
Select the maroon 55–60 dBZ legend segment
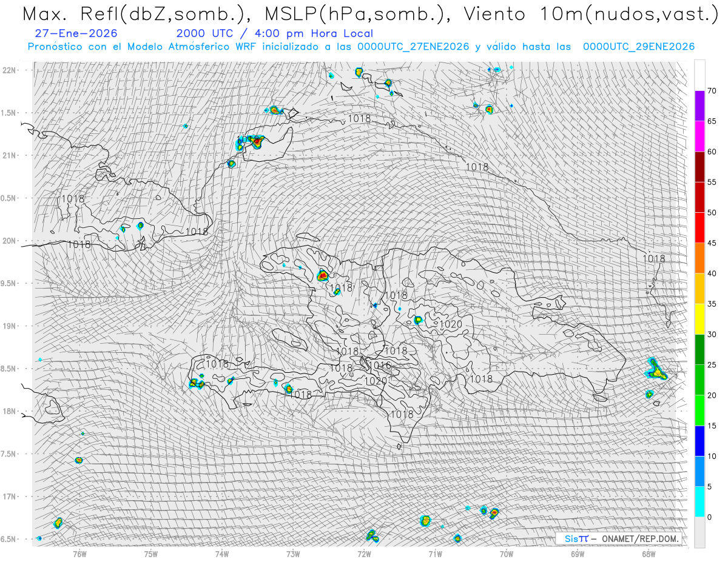699,167
